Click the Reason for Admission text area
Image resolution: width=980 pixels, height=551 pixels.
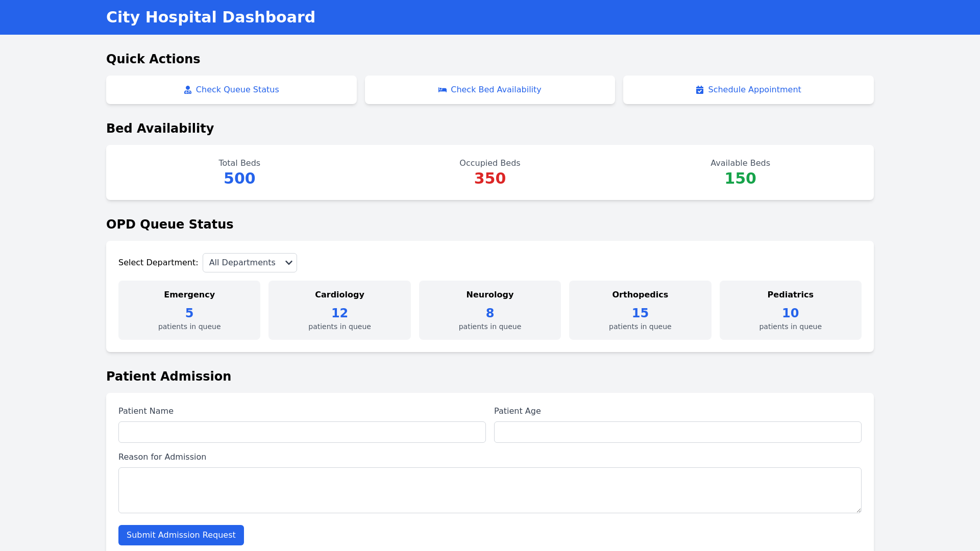pos(489,490)
